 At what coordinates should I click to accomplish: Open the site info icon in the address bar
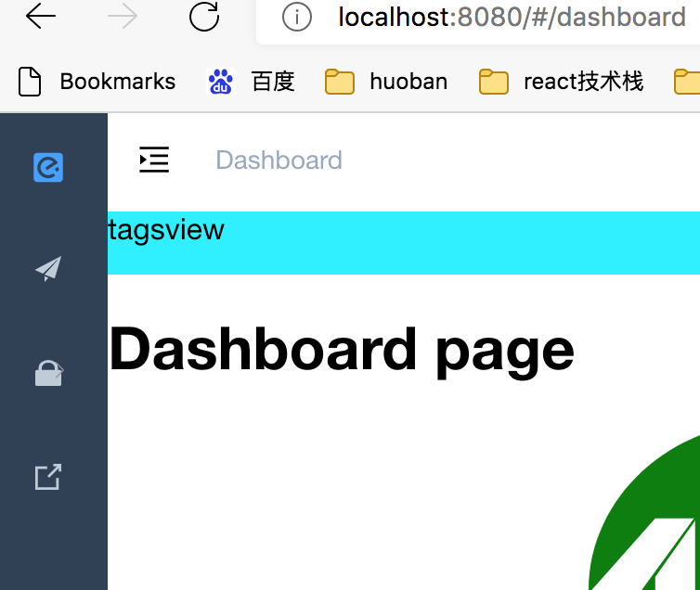pos(297,17)
